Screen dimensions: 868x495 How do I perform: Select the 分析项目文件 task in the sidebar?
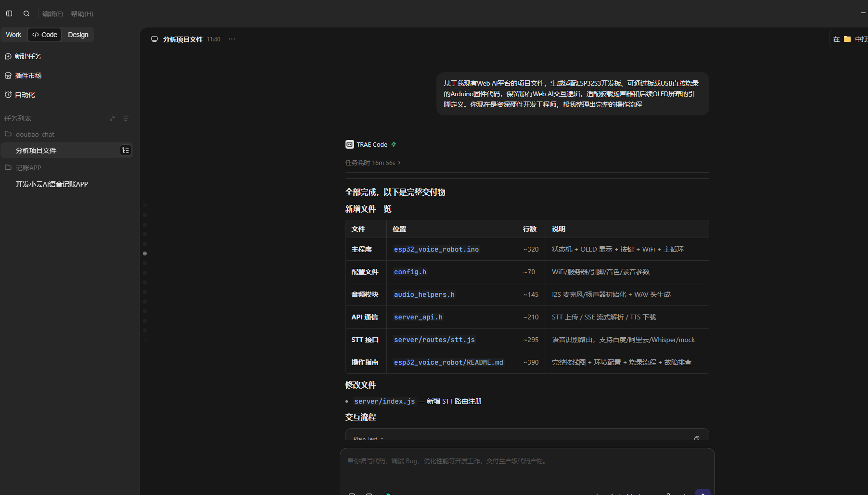click(x=67, y=151)
